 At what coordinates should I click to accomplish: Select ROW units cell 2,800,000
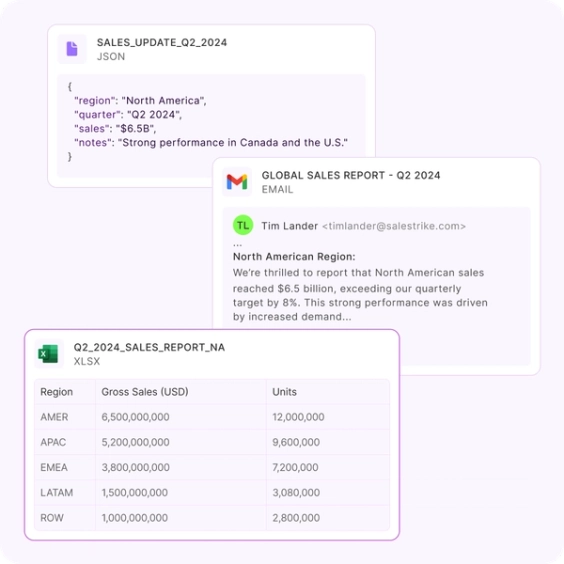296,518
